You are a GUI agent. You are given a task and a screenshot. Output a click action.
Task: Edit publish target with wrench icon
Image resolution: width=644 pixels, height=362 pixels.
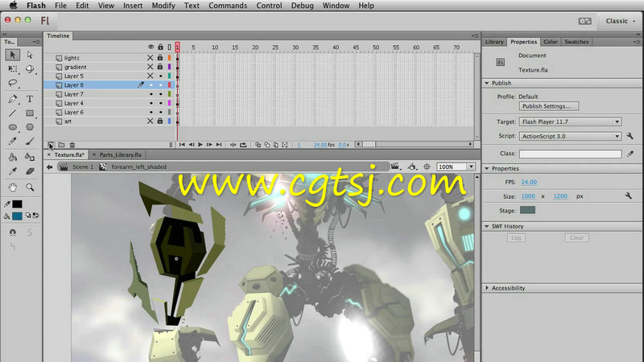point(630,136)
